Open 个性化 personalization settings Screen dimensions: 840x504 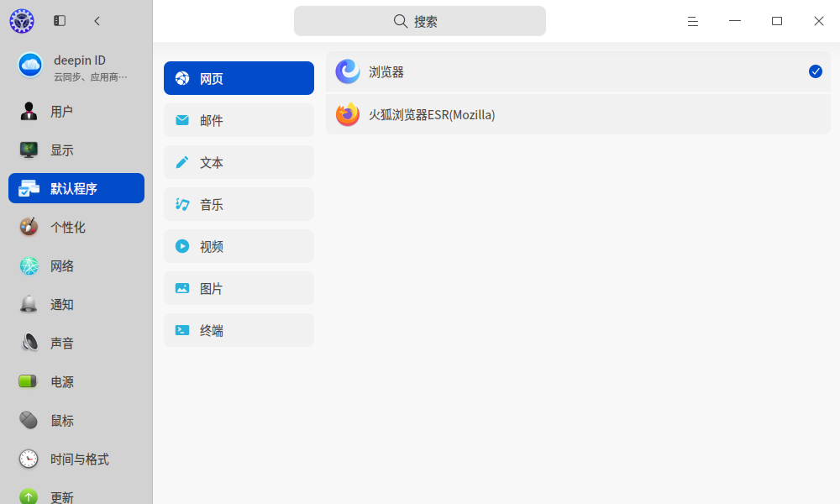point(76,227)
